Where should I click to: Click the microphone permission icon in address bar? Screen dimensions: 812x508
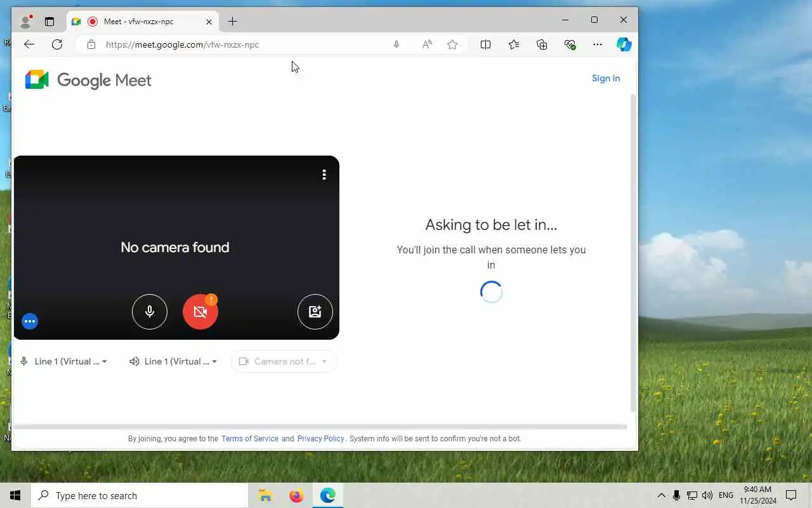coord(396,44)
